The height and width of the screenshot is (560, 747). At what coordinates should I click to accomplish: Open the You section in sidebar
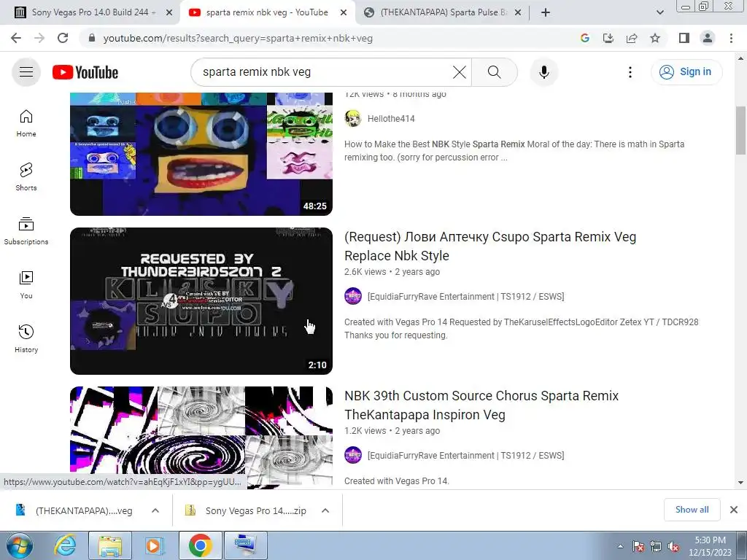coord(26,285)
